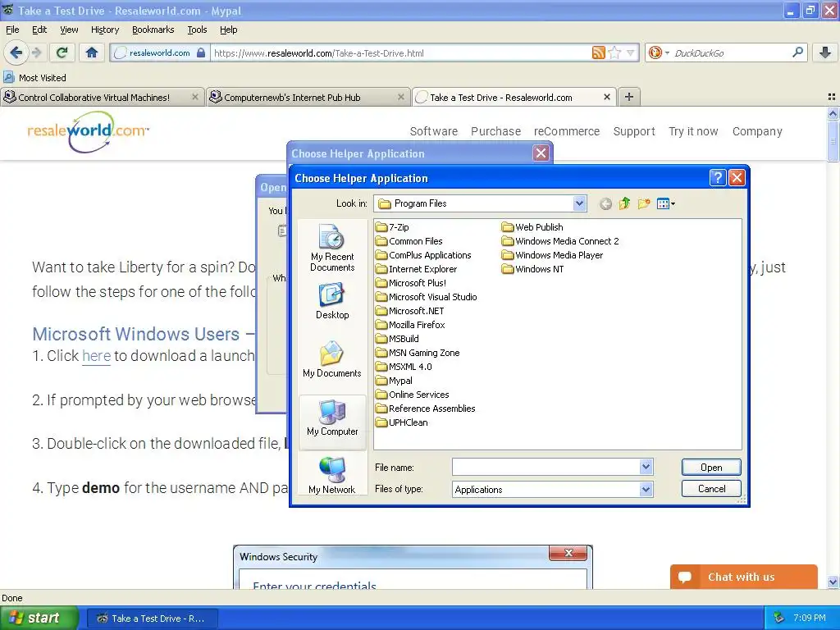Open DuckDuckGo search engine selector
The width and height of the screenshot is (840, 630).
pos(659,52)
